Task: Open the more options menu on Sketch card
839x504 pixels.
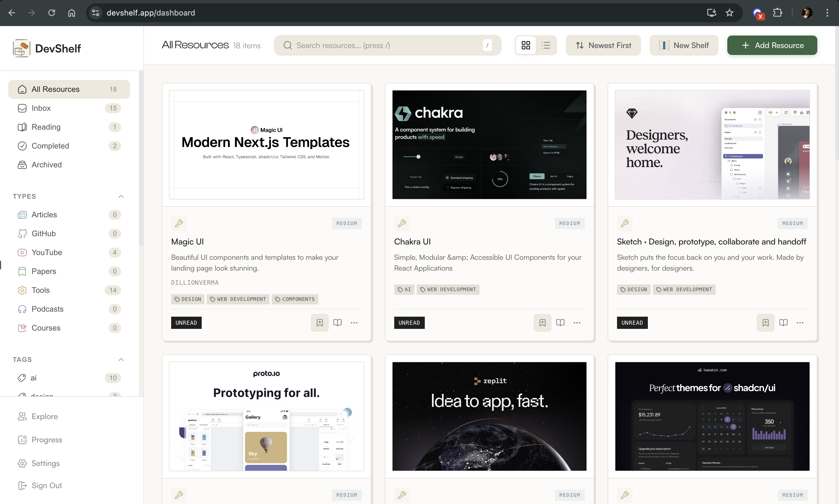Action: tap(801, 323)
